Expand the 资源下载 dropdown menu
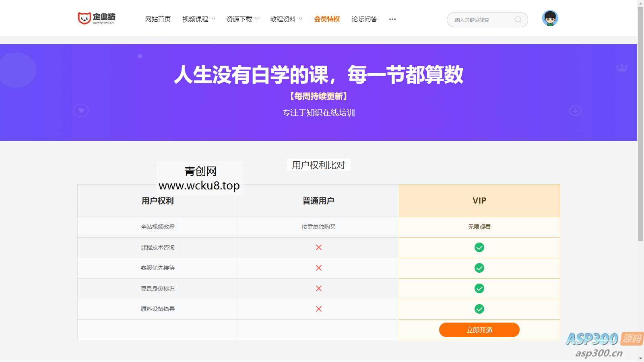 [x=239, y=19]
